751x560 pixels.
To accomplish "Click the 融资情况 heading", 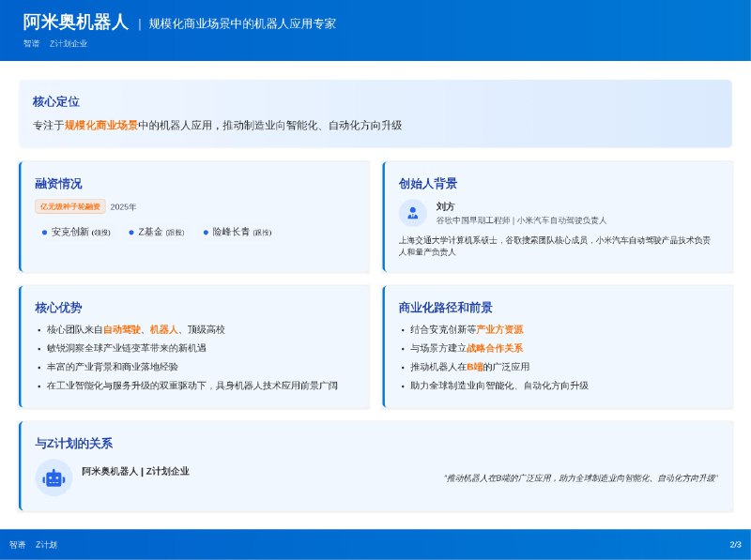I will [58, 183].
